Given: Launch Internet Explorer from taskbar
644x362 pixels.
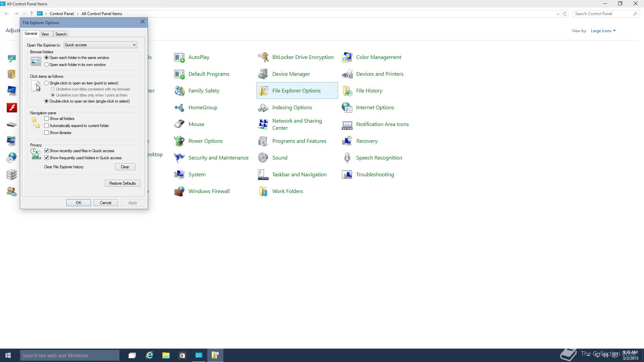Looking at the screenshot, I should [x=149, y=355].
